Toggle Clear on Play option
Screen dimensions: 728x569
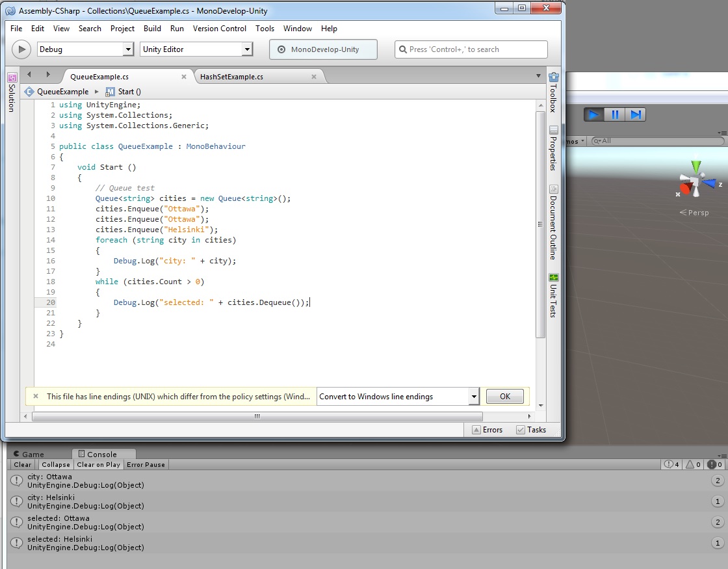98,465
